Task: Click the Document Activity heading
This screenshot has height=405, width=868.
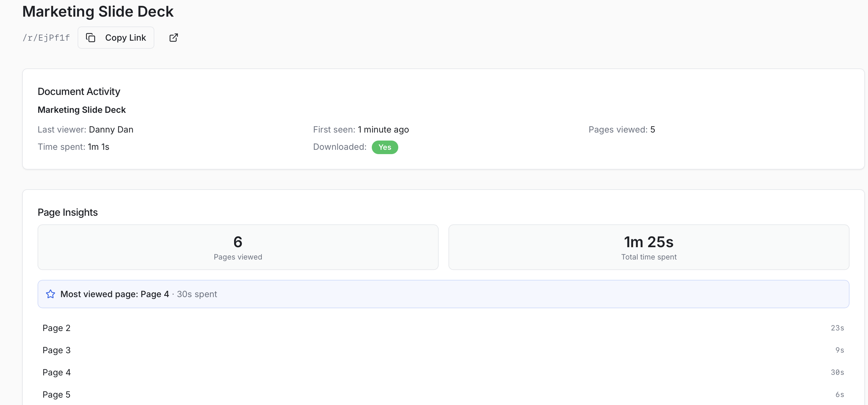Action: click(x=79, y=91)
